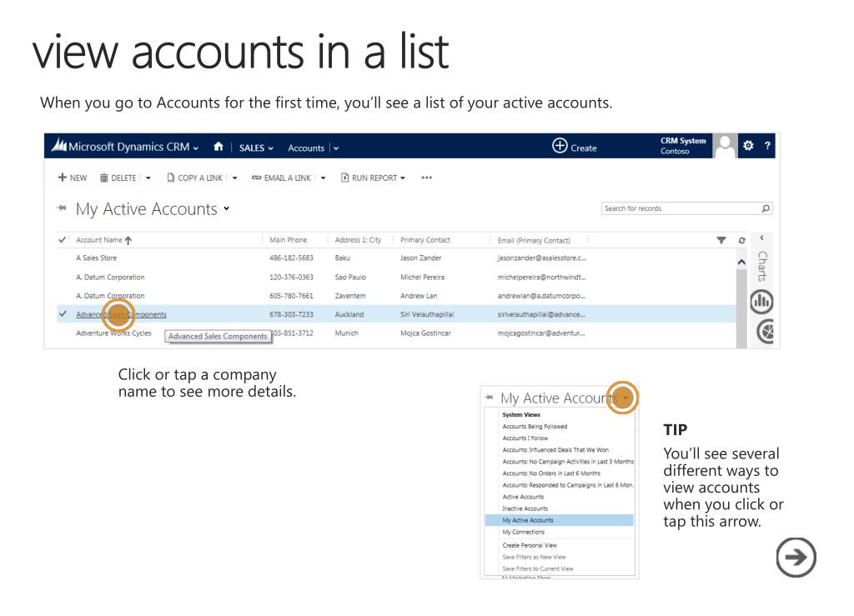Click primary contact Jason Zander
This screenshot has height=616, width=854.
(421, 258)
